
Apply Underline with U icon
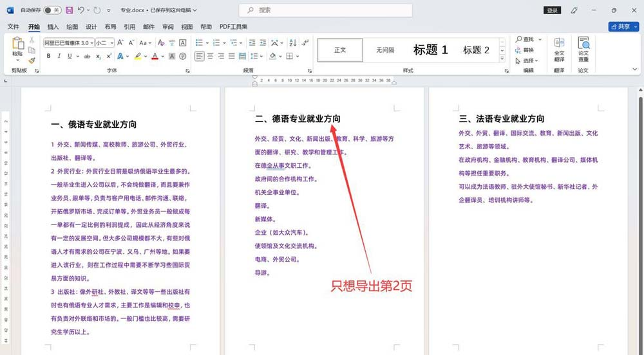(70, 56)
